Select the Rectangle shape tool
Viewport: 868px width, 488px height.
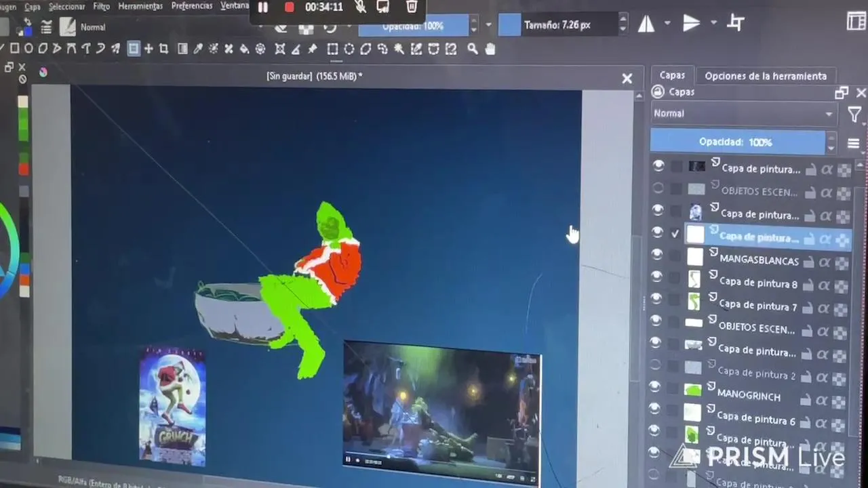14,49
